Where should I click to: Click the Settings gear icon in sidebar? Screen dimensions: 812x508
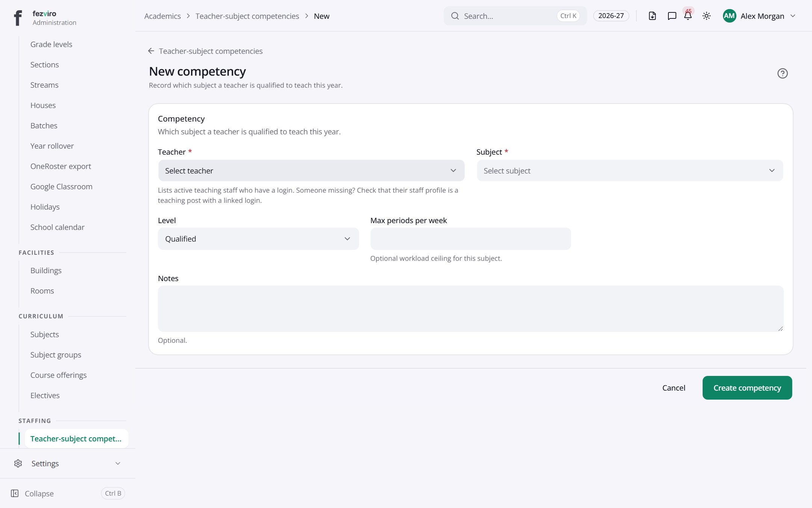18,463
